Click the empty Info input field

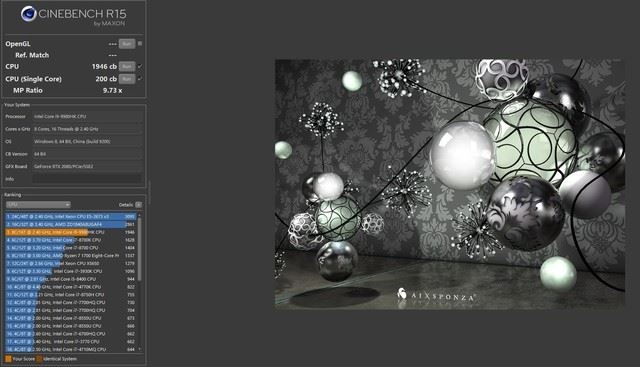(x=87, y=179)
